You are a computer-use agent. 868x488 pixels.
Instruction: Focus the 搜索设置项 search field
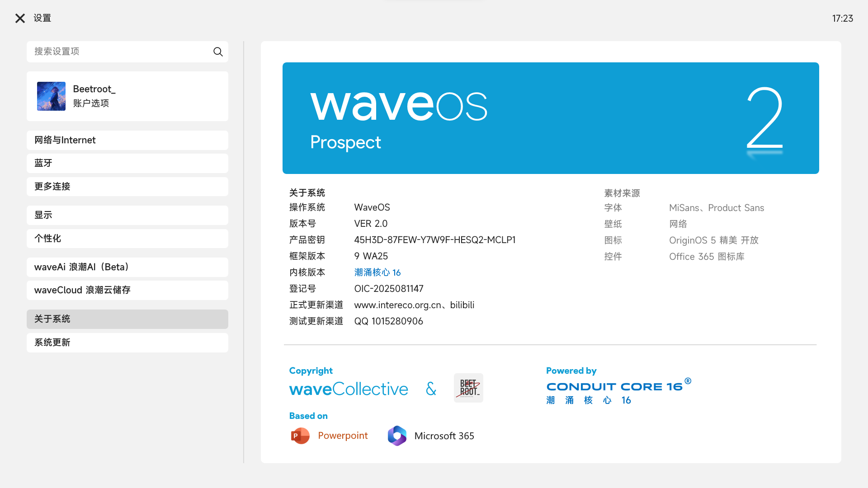pos(127,52)
